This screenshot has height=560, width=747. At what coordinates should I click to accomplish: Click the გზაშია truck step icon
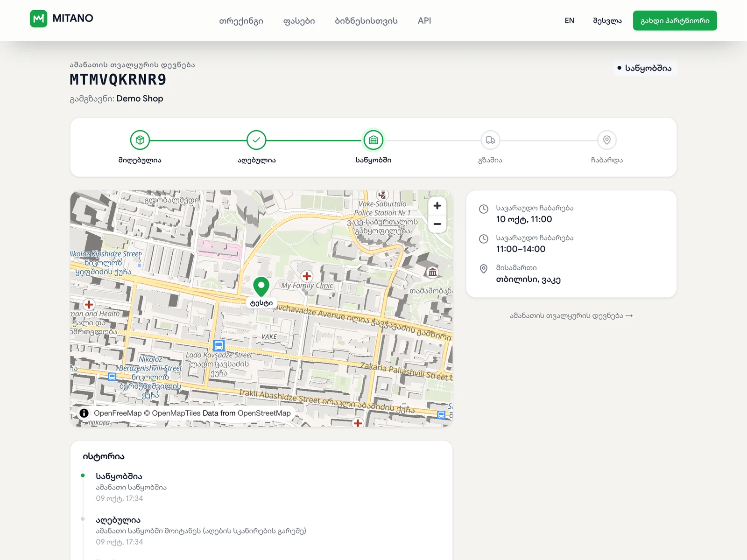490,140
